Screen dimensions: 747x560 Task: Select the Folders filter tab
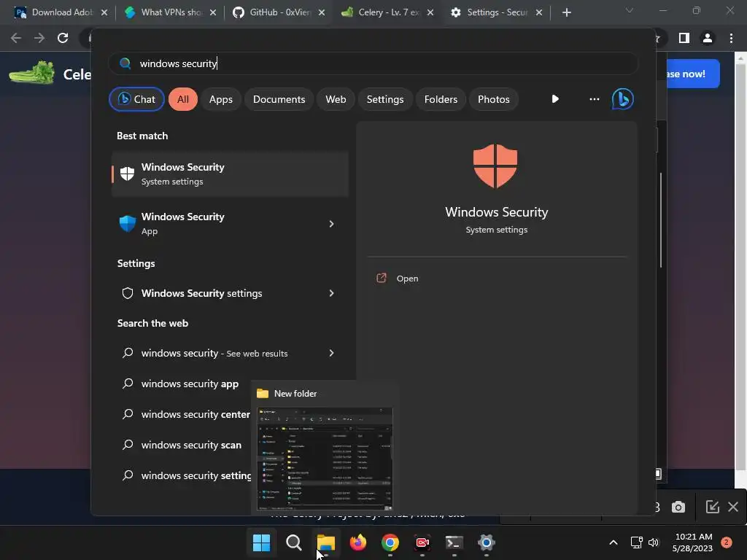click(x=441, y=99)
